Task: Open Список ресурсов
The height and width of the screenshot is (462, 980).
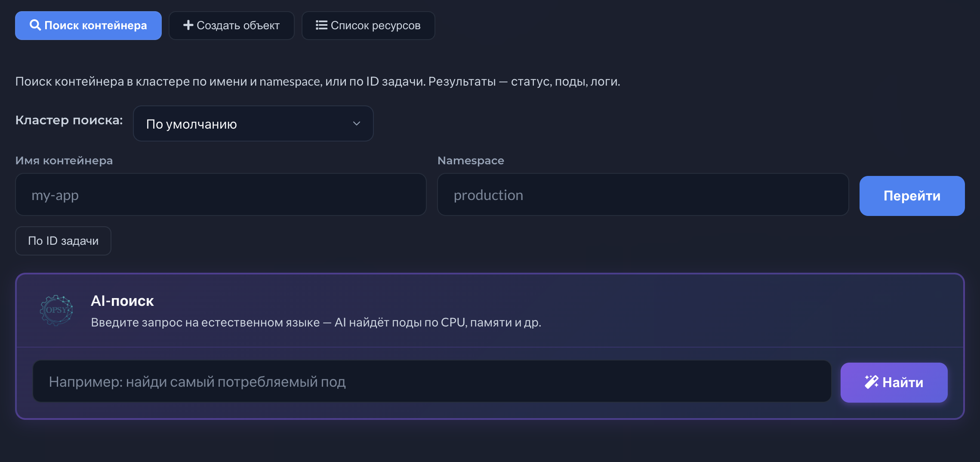Action: pos(368,25)
